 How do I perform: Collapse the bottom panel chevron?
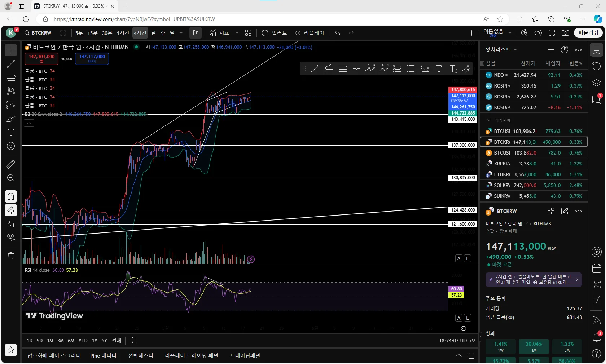click(458, 355)
